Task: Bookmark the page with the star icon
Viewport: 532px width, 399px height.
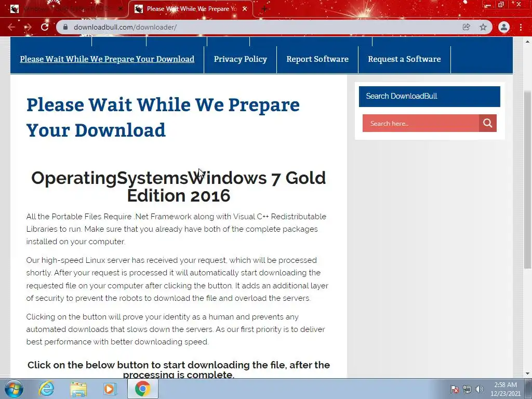Action: point(483,27)
